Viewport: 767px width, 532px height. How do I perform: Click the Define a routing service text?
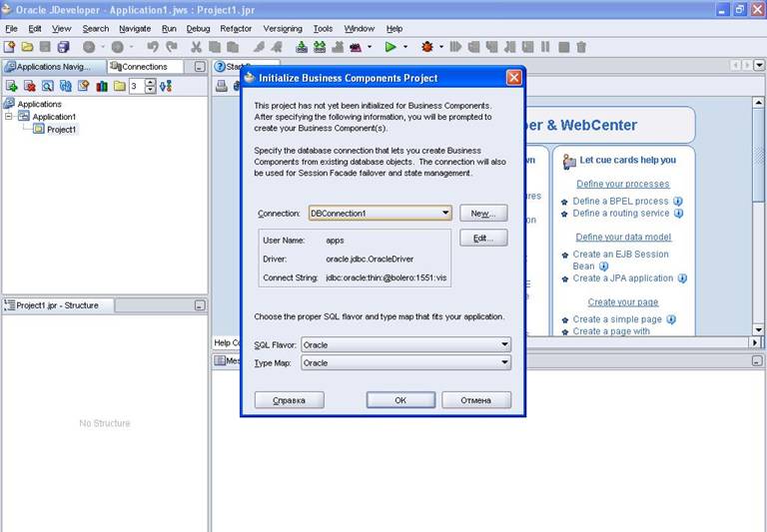click(x=621, y=214)
